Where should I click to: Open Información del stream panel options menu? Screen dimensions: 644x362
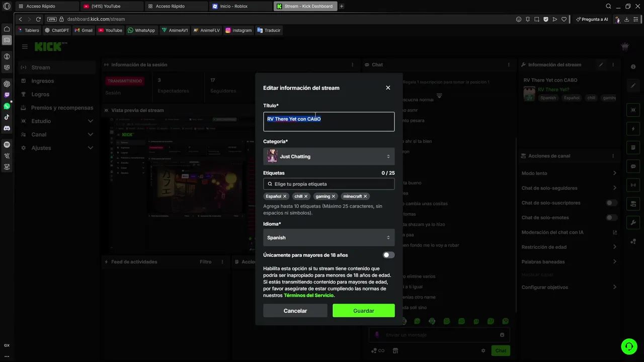point(613,65)
